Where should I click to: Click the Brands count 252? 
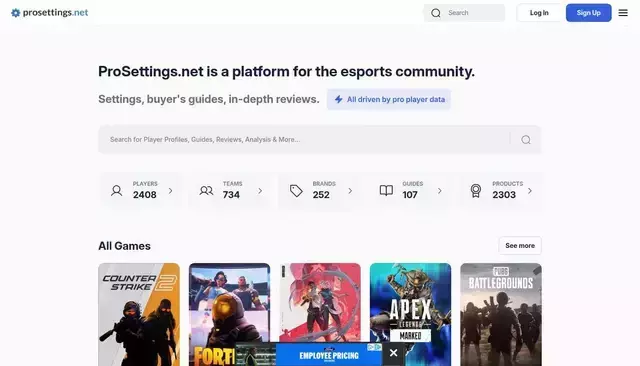tap(321, 195)
